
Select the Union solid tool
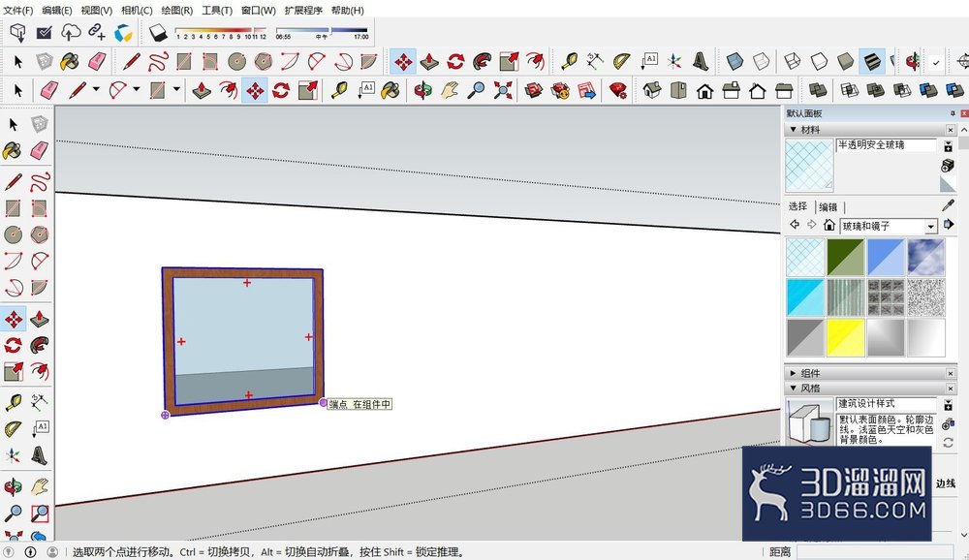pos(875,91)
